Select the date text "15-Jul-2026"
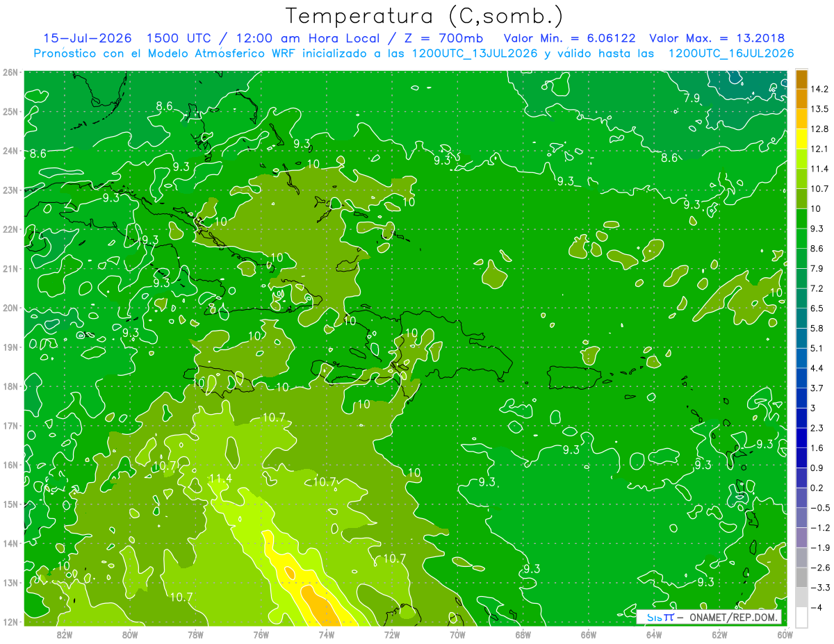The height and width of the screenshot is (644, 834). [89, 38]
